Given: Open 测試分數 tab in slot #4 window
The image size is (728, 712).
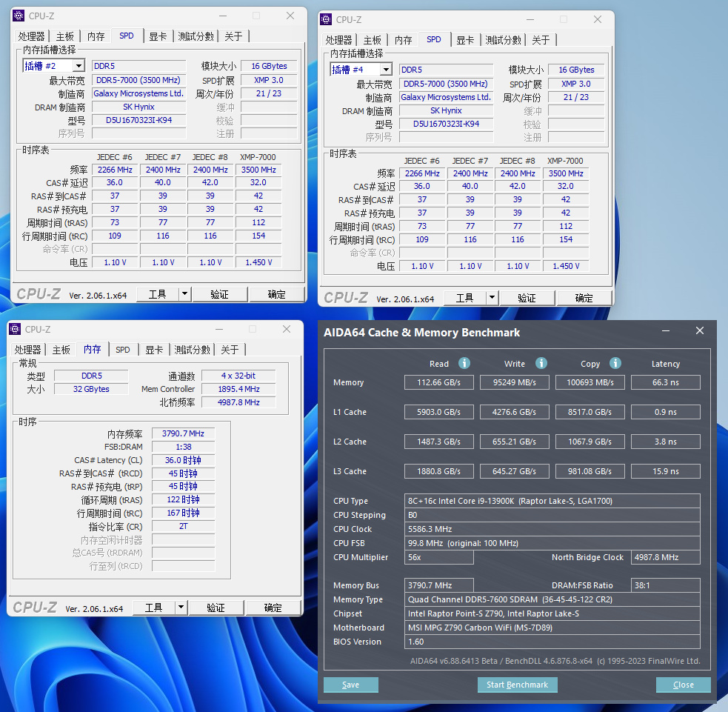Looking at the screenshot, I should click(504, 40).
